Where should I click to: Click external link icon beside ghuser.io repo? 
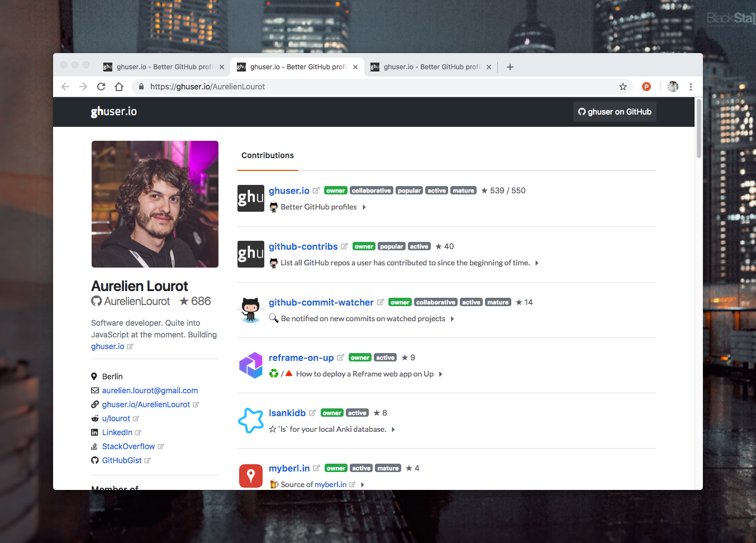[316, 190]
